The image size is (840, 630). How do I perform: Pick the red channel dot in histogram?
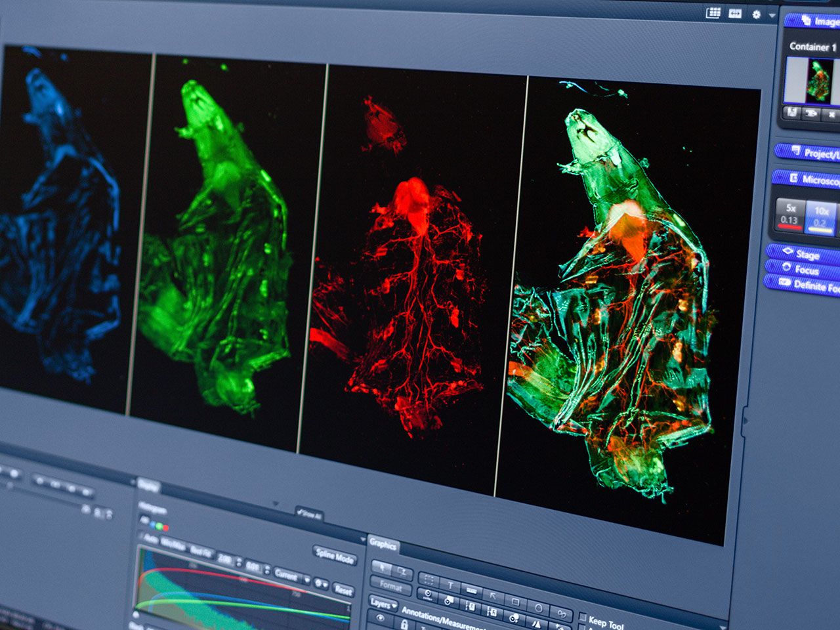pyautogui.click(x=165, y=528)
